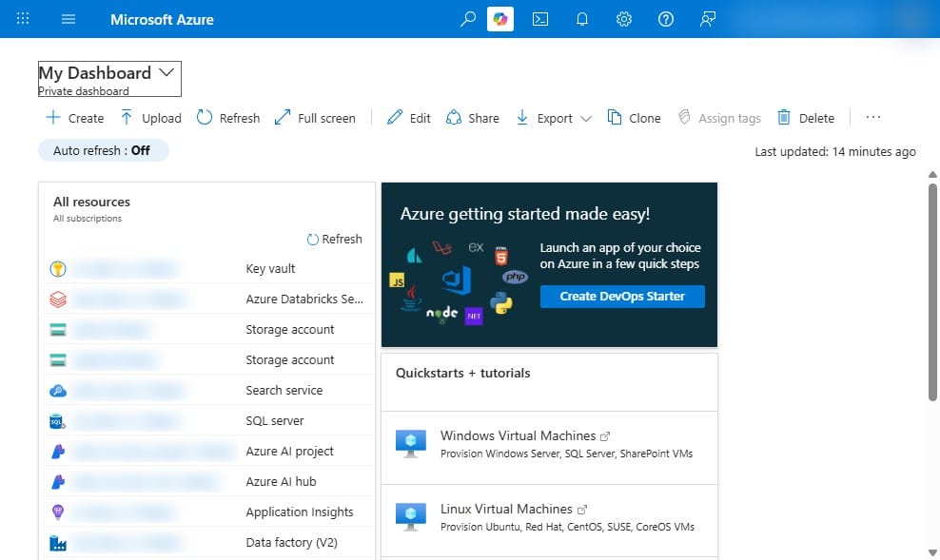Image resolution: width=940 pixels, height=560 pixels.
Task: Go to Microsoft Azure home title
Action: (162, 20)
